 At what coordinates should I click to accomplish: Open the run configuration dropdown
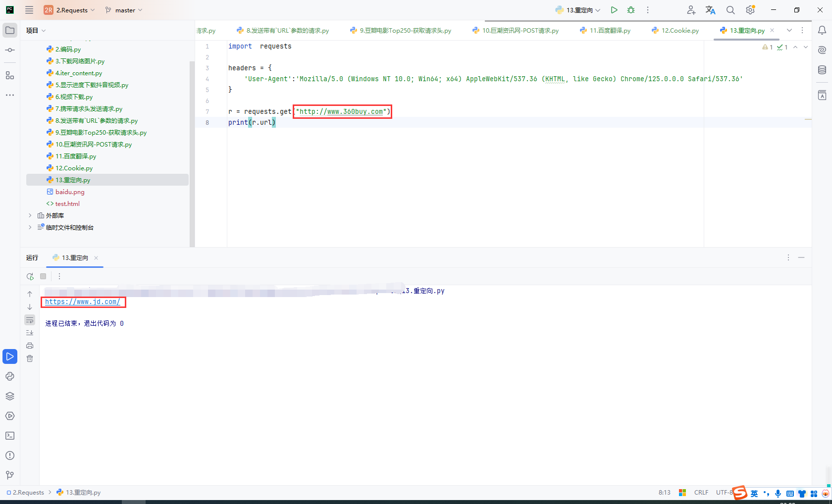pos(578,10)
